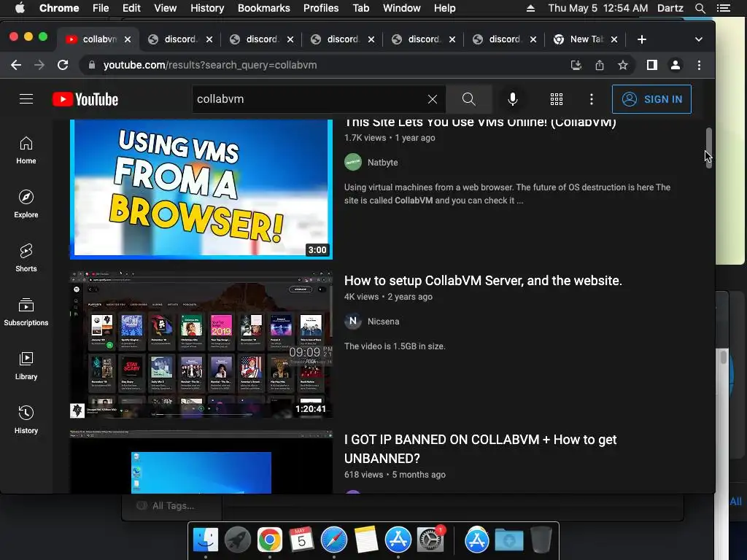This screenshot has width=747, height=560.
Task: Open the Apple menu
Action: point(20,8)
